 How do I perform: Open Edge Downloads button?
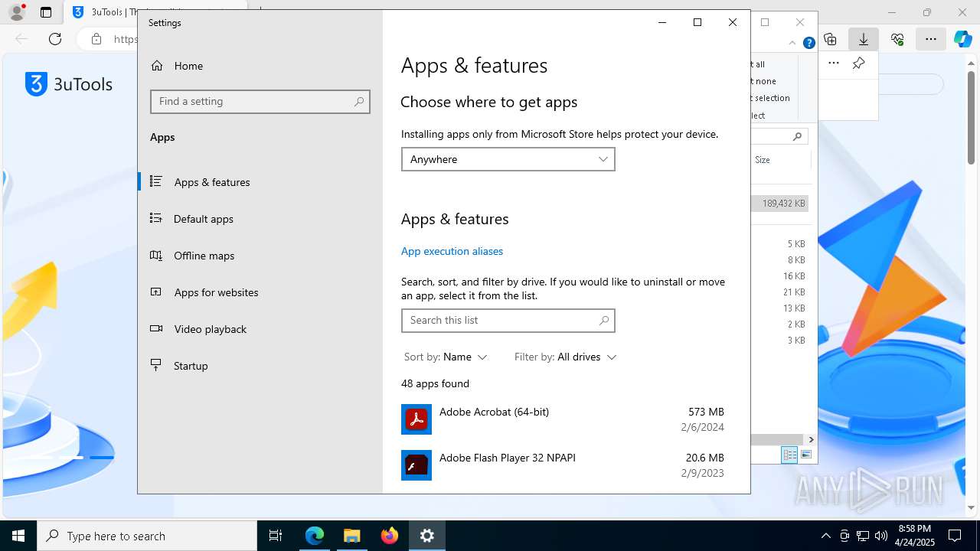pos(864,39)
